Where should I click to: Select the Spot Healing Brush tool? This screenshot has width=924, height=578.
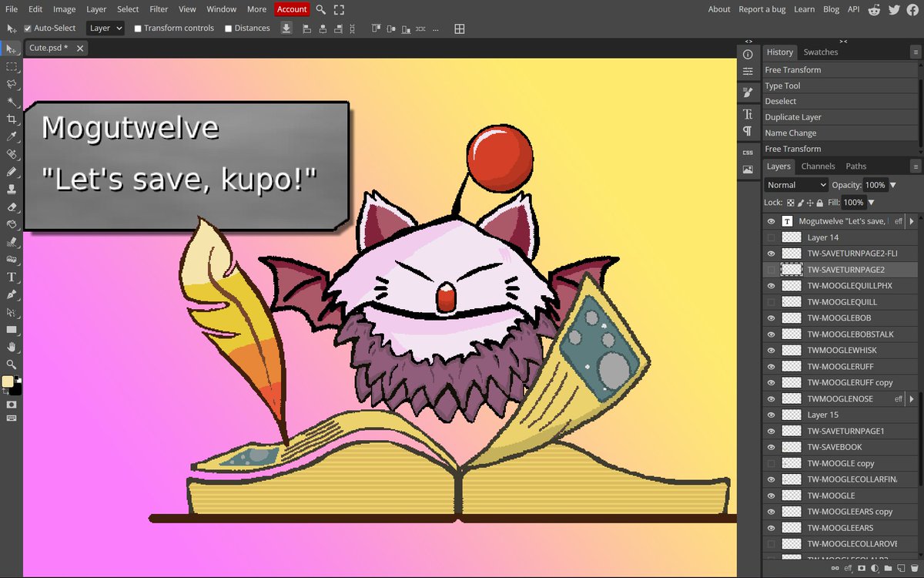[12, 154]
